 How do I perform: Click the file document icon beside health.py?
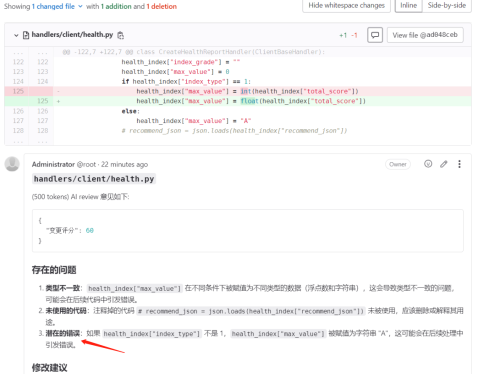coord(26,35)
